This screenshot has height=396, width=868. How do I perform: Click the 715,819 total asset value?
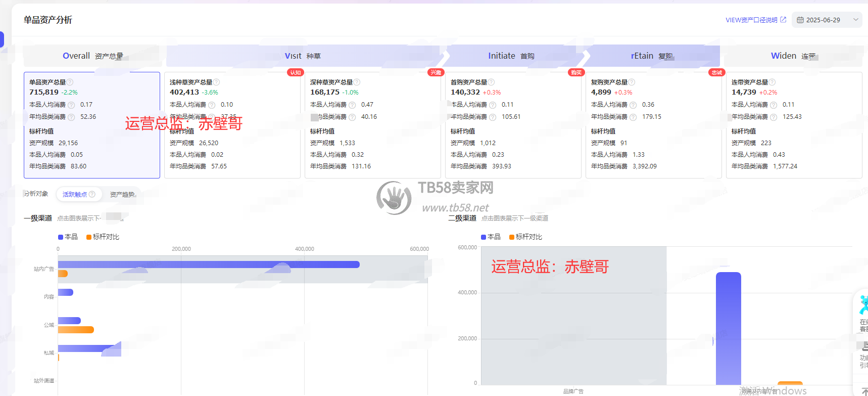point(44,92)
